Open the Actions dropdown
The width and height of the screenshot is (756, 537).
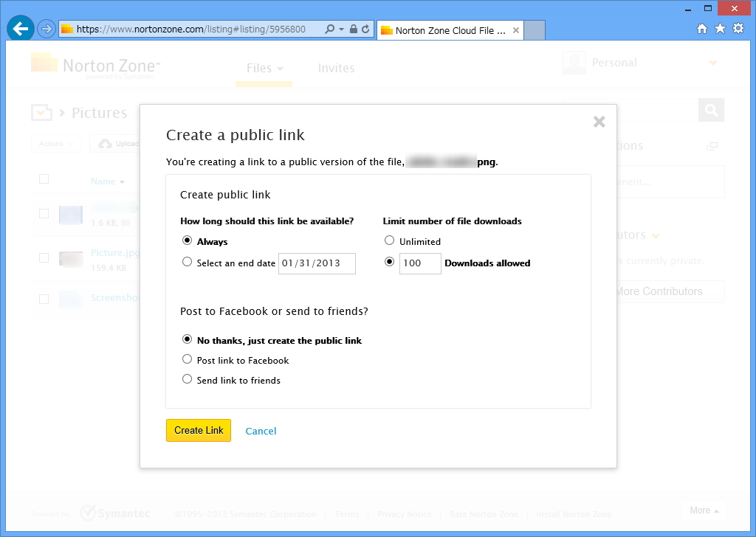tap(56, 144)
